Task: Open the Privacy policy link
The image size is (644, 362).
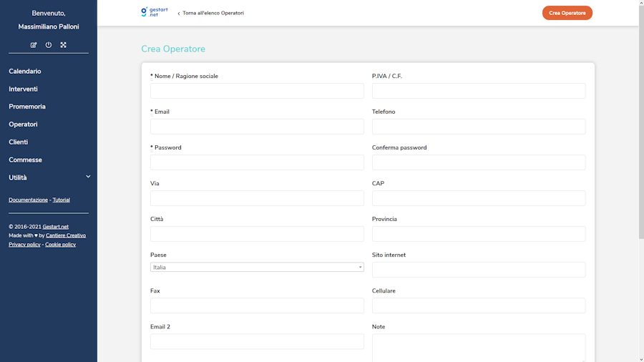Action: pos(24,245)
